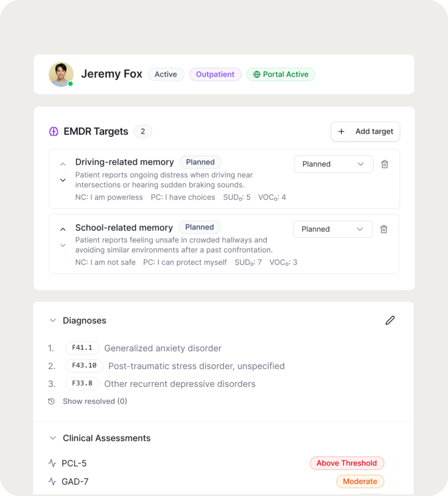Move Driving-related memory up with arrow
Viewport: 448px width, 496px height.
coord(63,164)
